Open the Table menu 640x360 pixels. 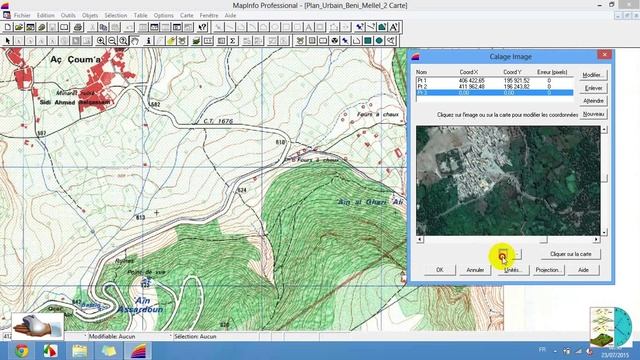click(x=140, y=16)
